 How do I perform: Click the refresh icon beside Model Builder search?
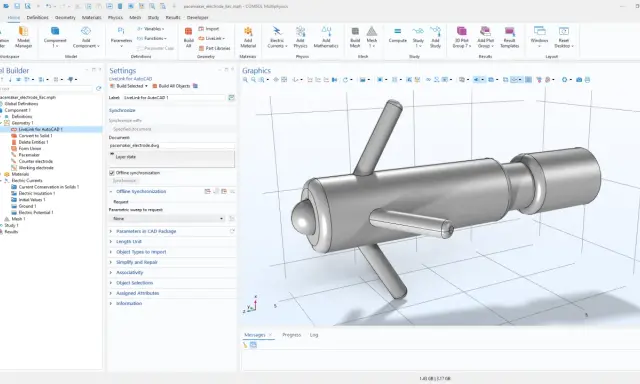coord(98,89)
